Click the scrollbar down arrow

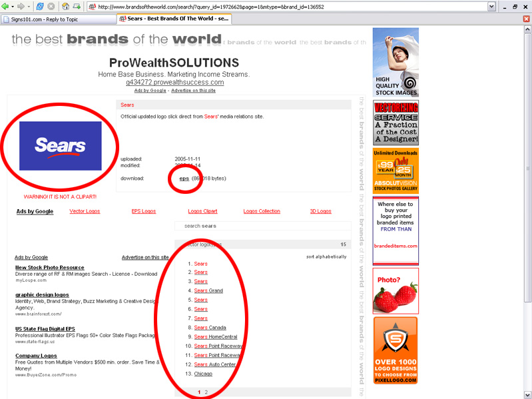[x=527, y=395]
